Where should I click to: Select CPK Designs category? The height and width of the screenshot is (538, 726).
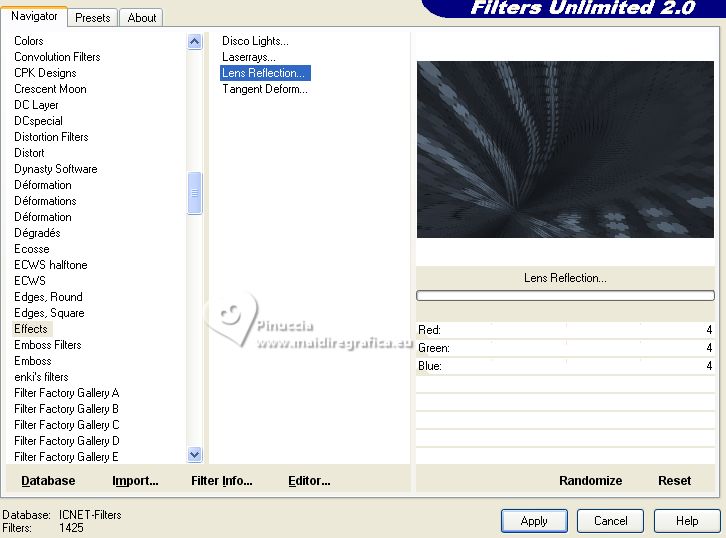pos(45,73)
